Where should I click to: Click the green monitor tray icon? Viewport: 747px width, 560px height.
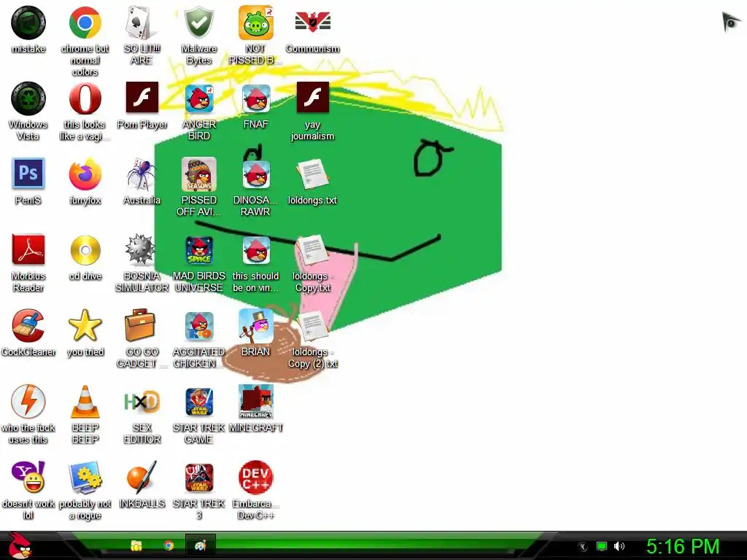(602, 546)
